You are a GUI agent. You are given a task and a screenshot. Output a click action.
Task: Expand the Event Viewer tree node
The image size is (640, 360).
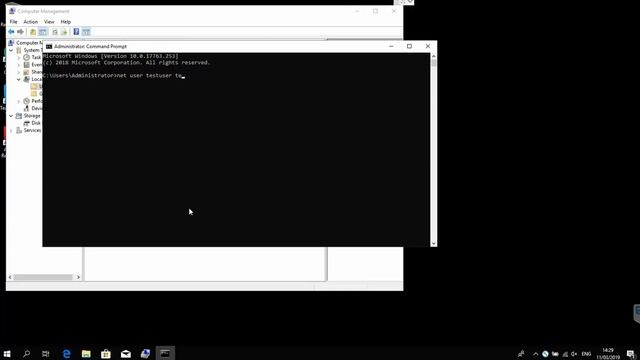click(x=18, y=65)
